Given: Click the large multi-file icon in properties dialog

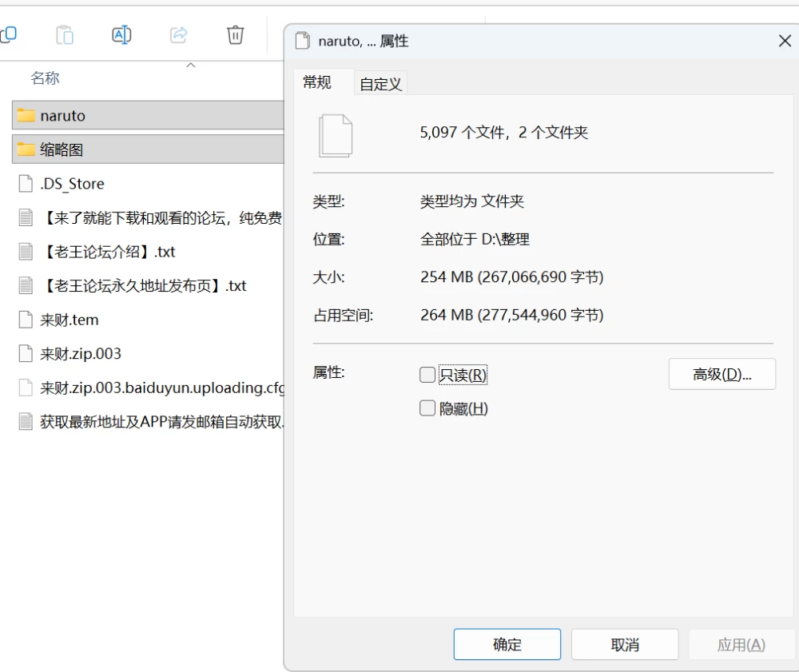Looking at the screenshot, I should tap(336, 136).
